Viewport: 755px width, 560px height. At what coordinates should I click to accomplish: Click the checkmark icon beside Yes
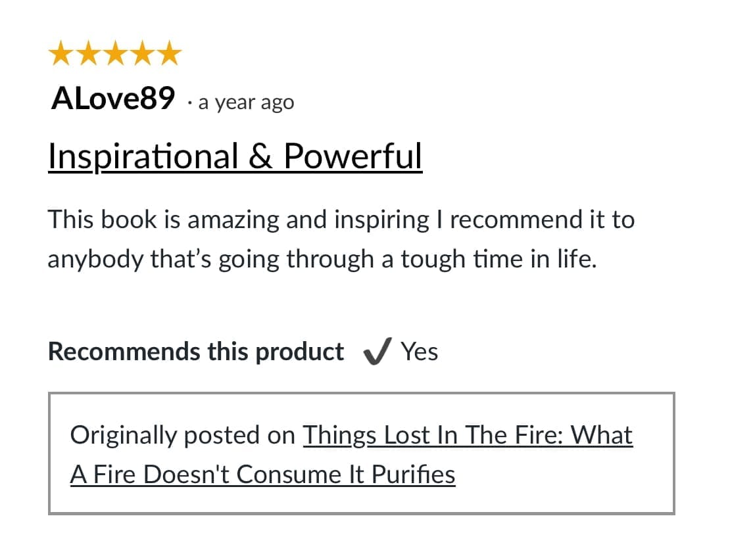377,351
